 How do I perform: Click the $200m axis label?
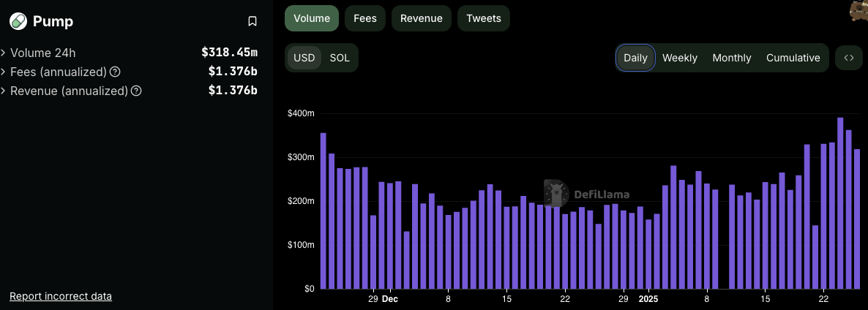tap(301, 201)
